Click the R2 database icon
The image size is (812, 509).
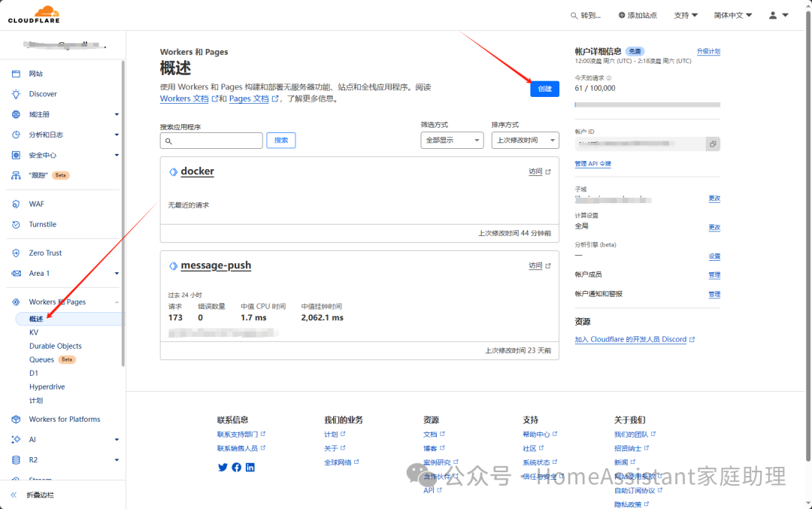[16, 460]
